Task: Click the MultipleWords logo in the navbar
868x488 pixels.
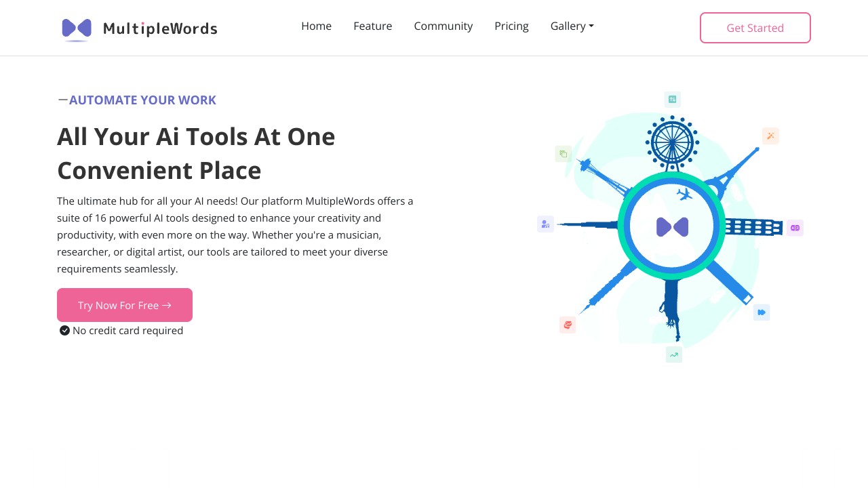Action: pyautogui.click(x=139, y=28)
